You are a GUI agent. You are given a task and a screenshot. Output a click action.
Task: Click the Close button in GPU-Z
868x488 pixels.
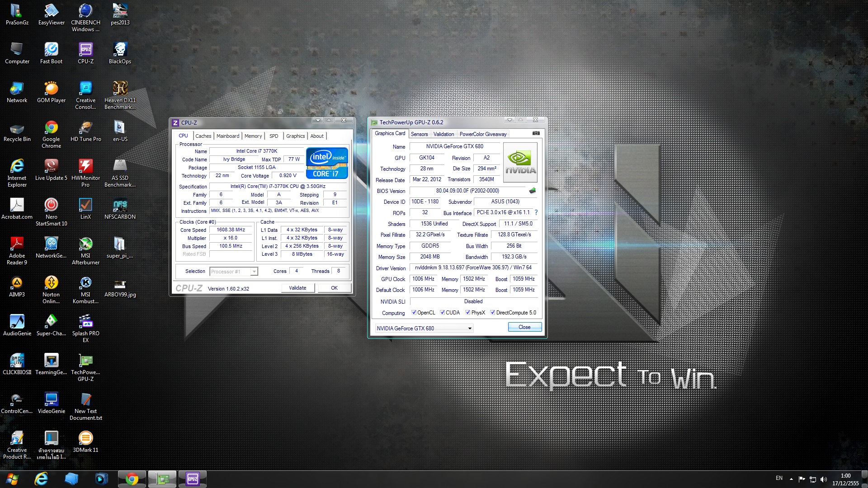[x=524, y=327]
